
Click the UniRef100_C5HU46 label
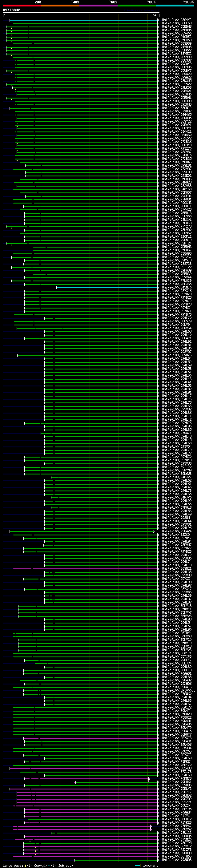point(177,162)
